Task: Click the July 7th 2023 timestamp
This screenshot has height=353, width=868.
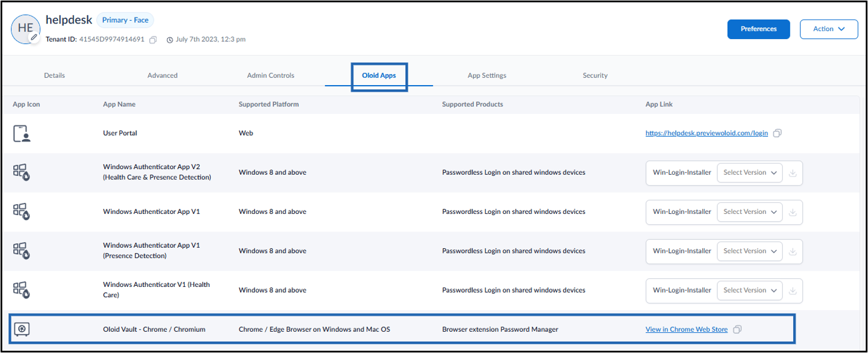Action: 211,40
